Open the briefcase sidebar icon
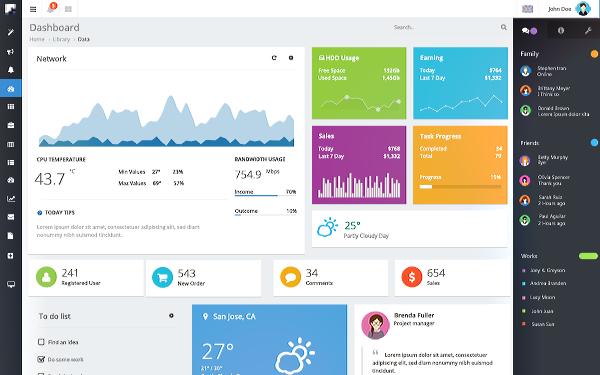 [x=11, y=125]
